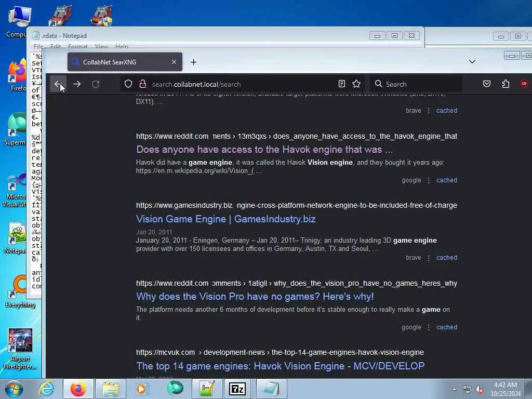Open 'Vision Game Engine | GamesIndustry.biz' result

pos(225,219)
